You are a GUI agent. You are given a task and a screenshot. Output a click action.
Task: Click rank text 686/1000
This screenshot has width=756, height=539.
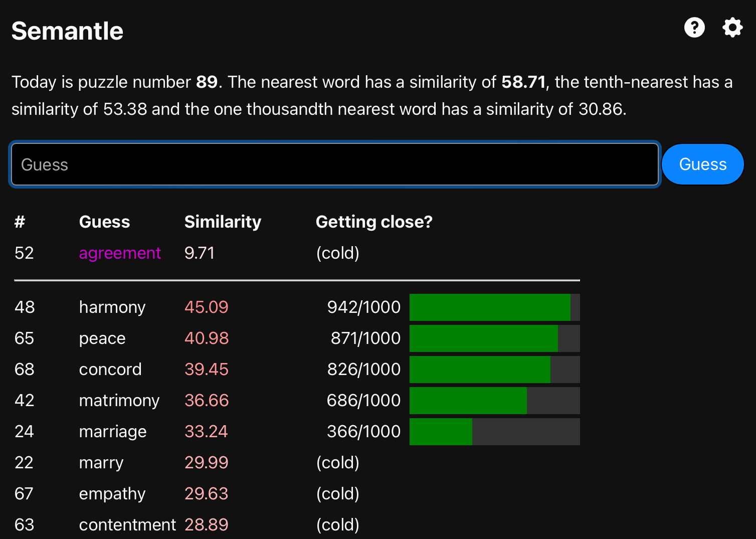(x=363, y=401)
